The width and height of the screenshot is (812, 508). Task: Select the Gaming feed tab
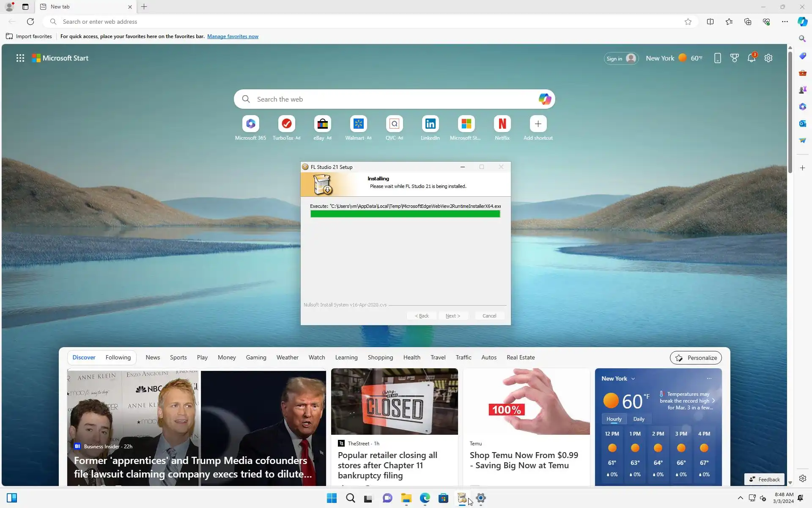pos(256,358)
